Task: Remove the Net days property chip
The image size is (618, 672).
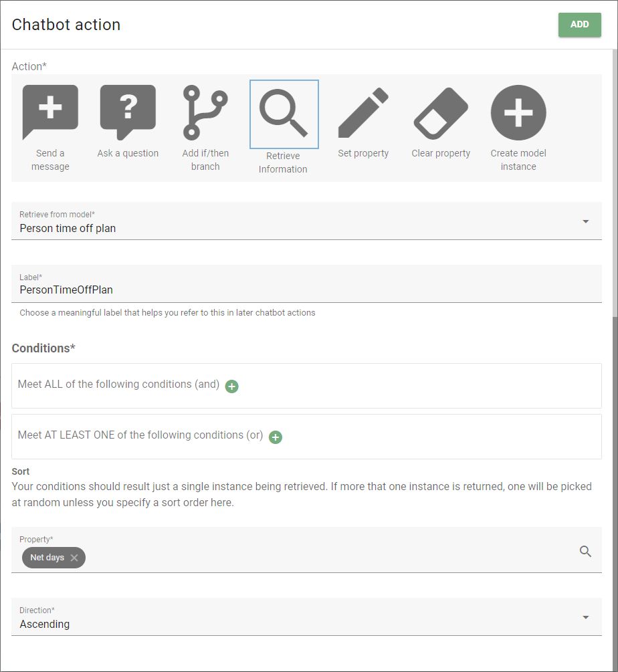Action: pyautogui.click(x=74, y=558)
